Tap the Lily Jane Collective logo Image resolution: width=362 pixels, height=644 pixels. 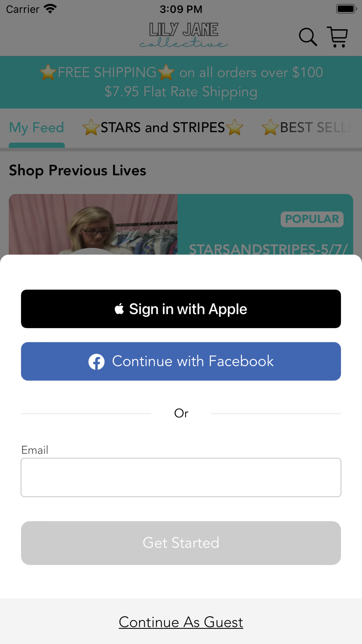coord(184,35)
